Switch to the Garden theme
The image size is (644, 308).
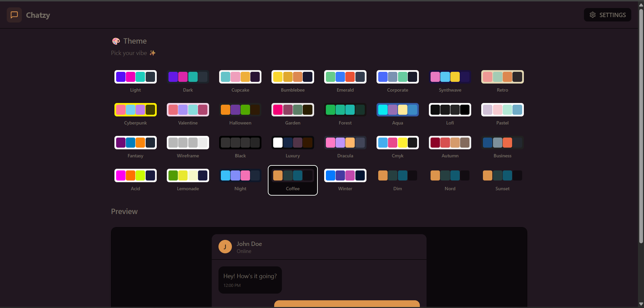tap(293, 114)
